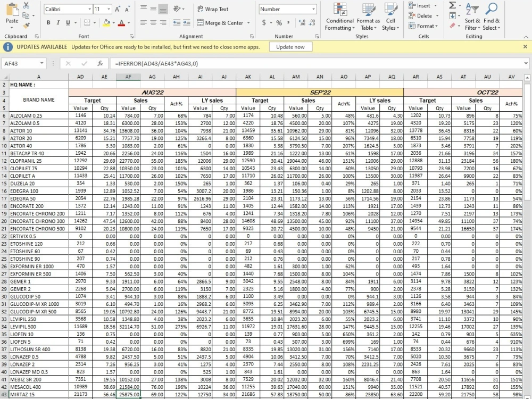The width and height of the screenshot is (532, 399).
Task: Click the Orientation text angle icon
Action: [177, 9]
